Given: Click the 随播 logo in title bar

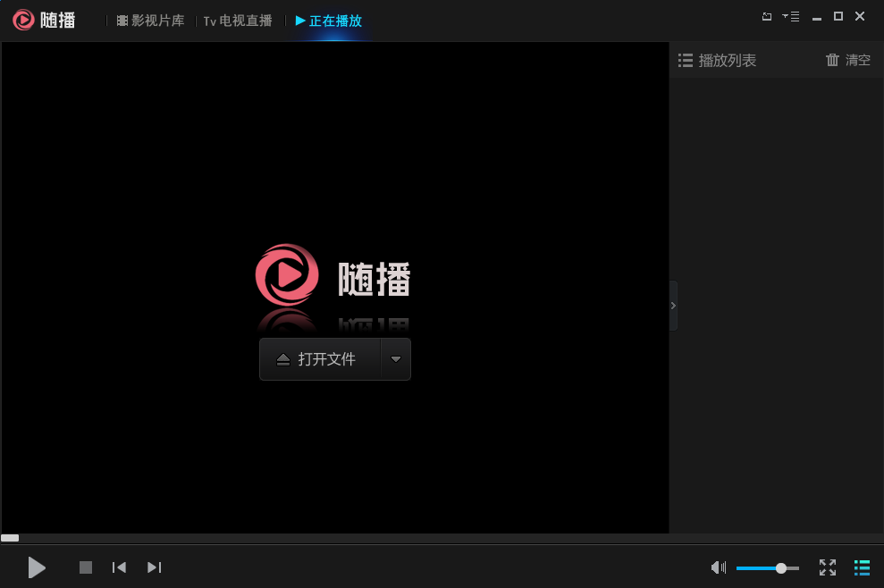Looking at the screenshot, I should tap(44, 21).
